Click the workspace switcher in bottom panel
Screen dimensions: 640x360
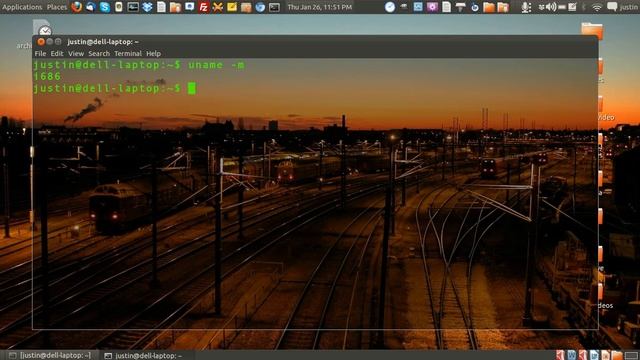631,356
